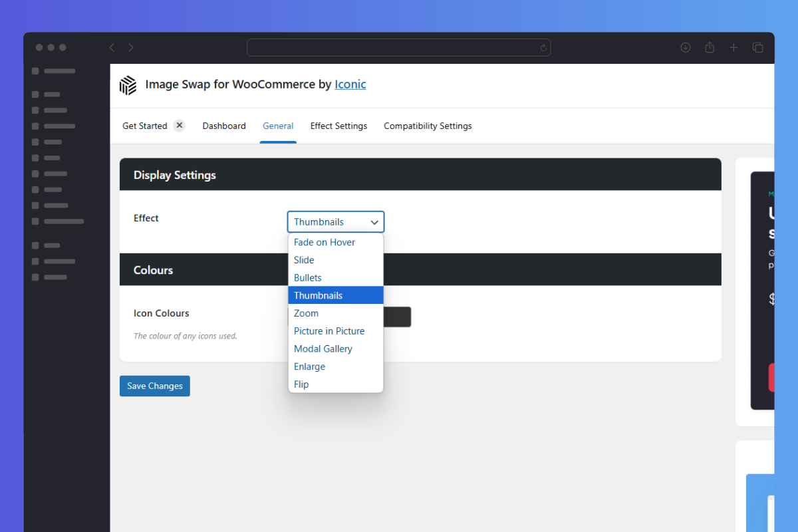Click the browser back arrow
The width and height of the screenshot is (798, 532).
click(x=112, y=47)
